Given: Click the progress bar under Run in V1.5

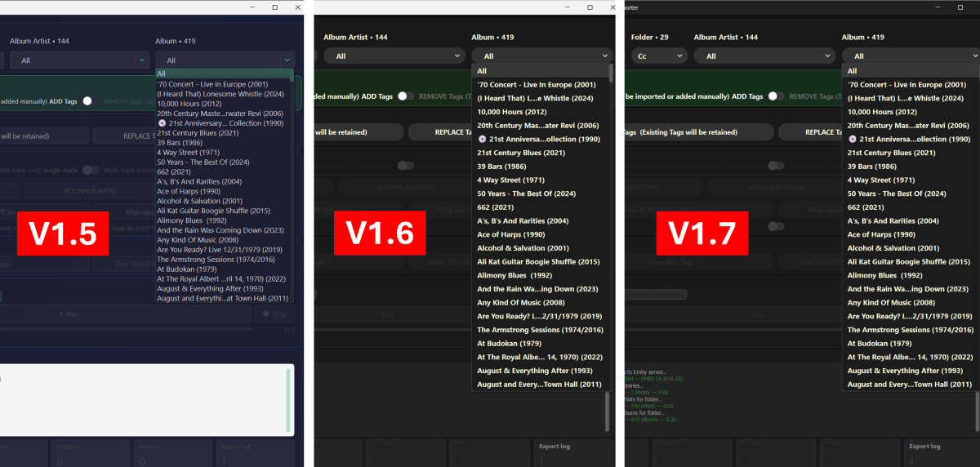Looking at the screenshot, I should click(x=127, y=329).
